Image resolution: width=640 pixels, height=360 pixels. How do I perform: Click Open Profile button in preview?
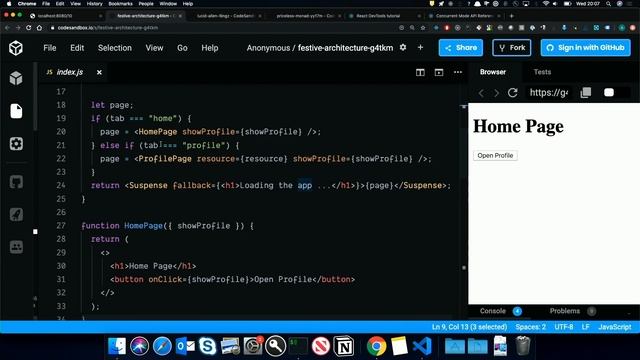coord(495,156)
